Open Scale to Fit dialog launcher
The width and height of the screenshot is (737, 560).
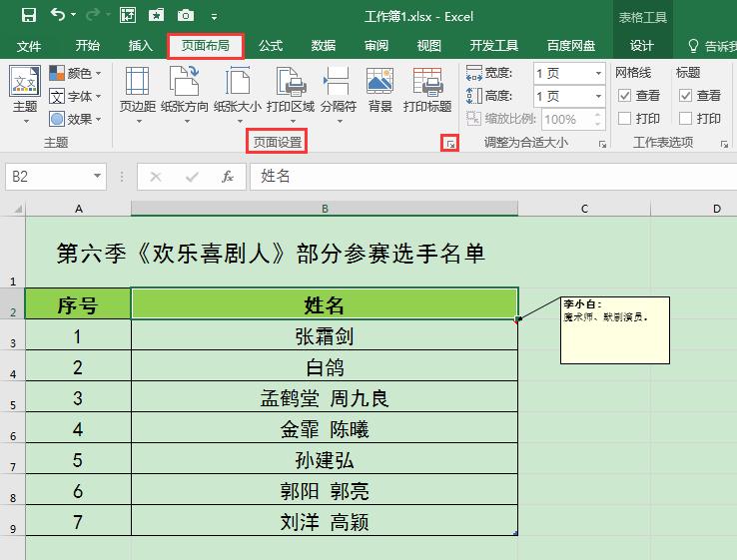tap(602, 144)
